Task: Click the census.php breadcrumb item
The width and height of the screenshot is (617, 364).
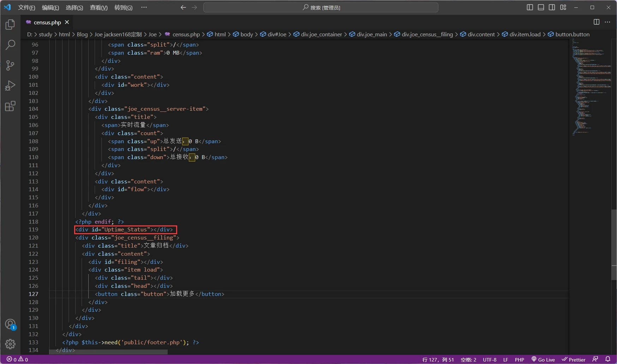Action: click(x=182, y=34)
